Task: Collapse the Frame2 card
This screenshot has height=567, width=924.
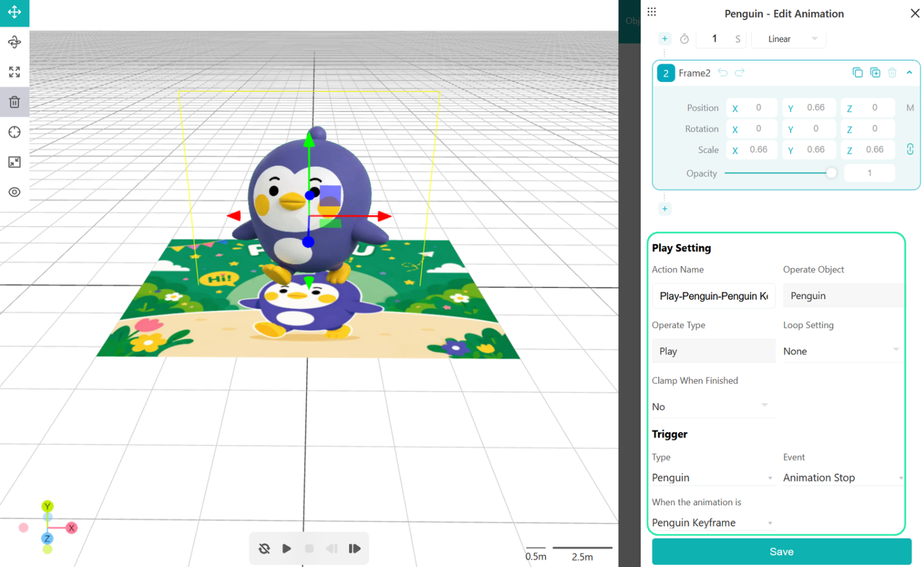Action: click(x=909, y=72)
